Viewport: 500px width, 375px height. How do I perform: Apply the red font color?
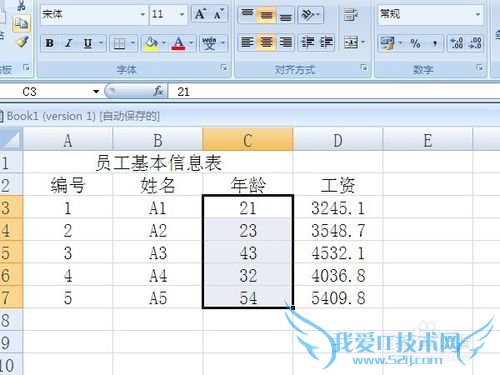coord(178,43)
